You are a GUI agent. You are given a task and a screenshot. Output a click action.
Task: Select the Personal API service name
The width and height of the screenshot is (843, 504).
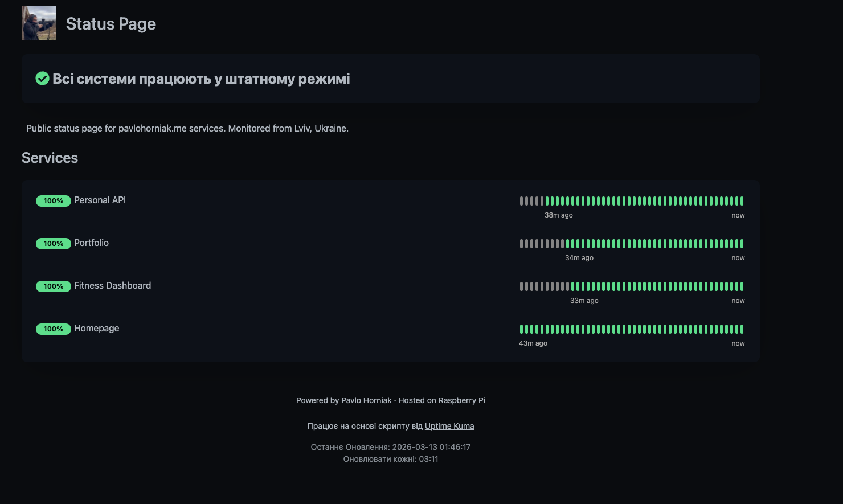(x=100, y=200)
